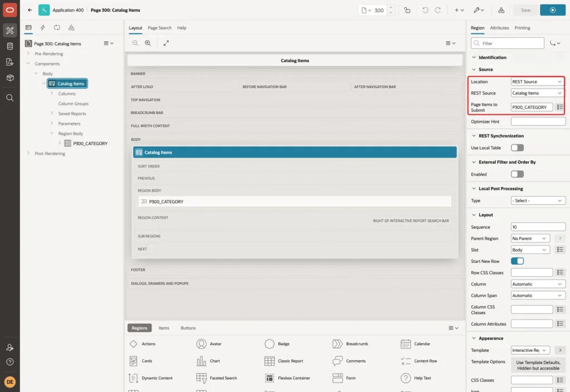Collapse the REST Synchronization section

(474, 136)
